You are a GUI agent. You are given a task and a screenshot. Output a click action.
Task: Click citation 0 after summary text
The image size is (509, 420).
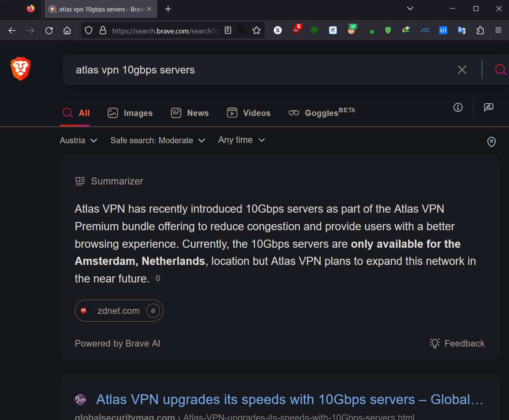click(158, 278)
